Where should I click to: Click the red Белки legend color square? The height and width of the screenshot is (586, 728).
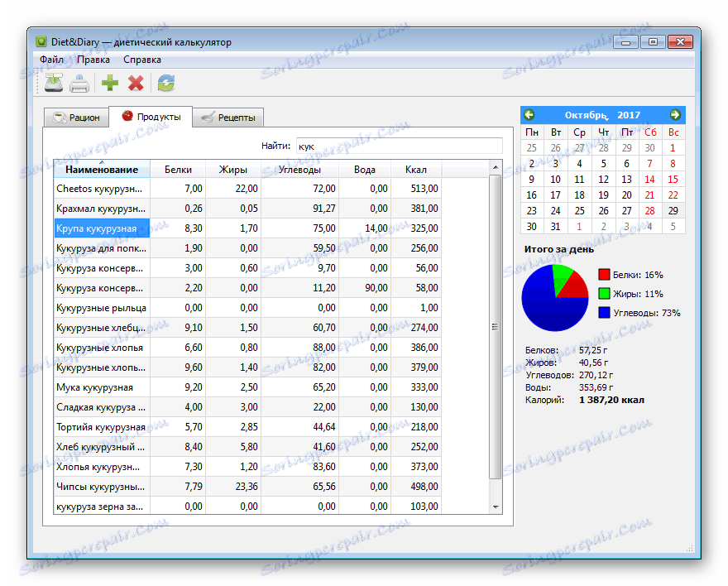coord(604,275)
